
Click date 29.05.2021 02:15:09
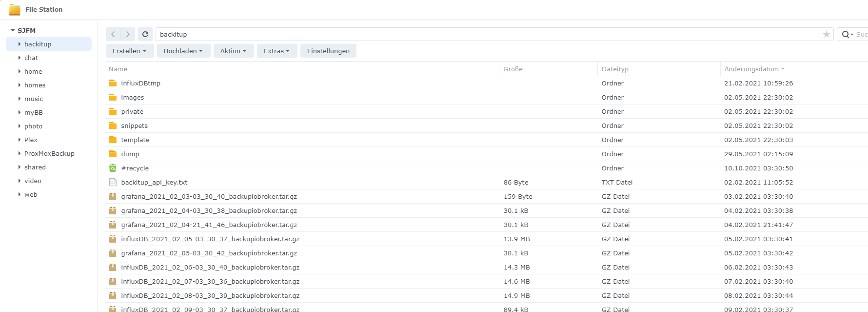pyautogui.click(x=758, y=154)
